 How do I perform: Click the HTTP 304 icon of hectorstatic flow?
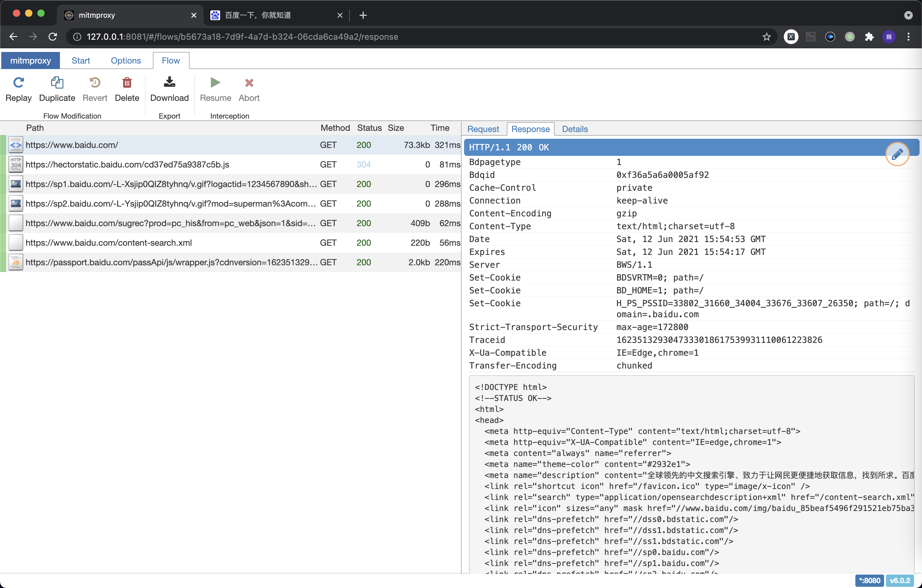click(x=16, y=165)
